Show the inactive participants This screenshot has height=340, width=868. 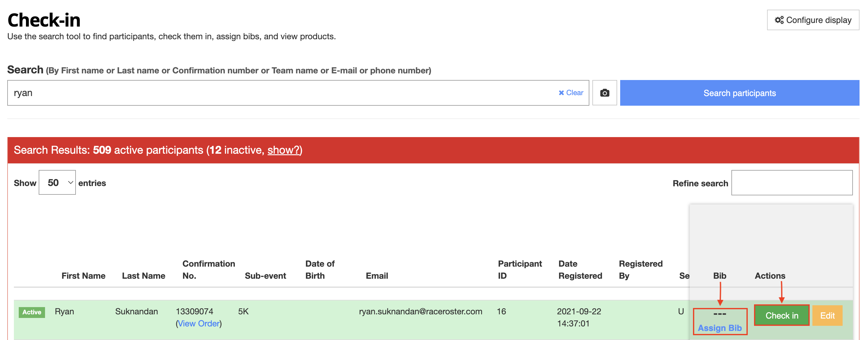coord(283,150)
